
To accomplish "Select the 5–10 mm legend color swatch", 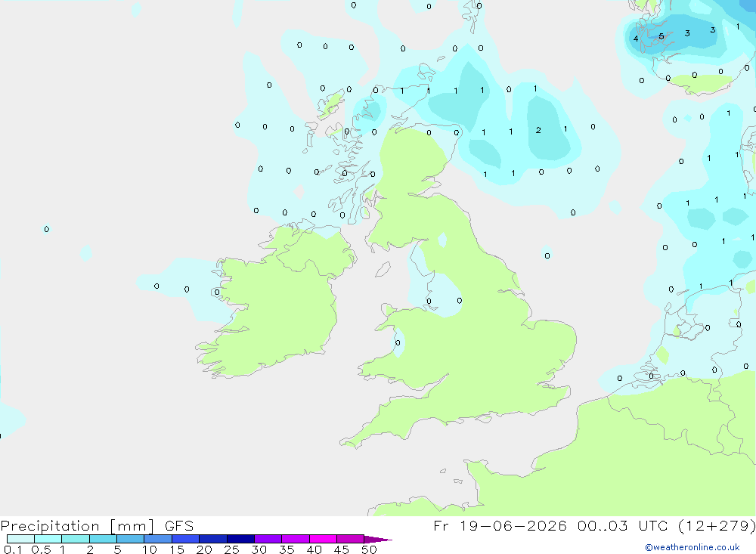I will tap(131, 539).
